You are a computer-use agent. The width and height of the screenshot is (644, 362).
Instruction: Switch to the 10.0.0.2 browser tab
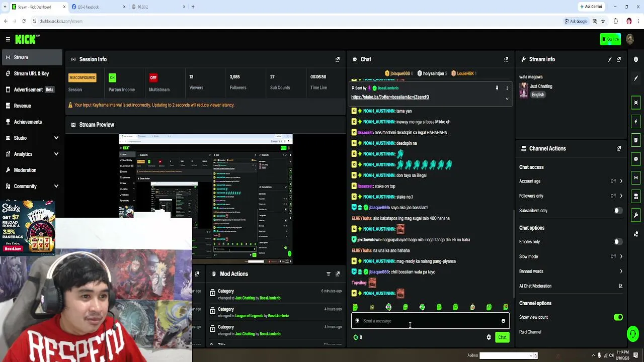point(157,7)
